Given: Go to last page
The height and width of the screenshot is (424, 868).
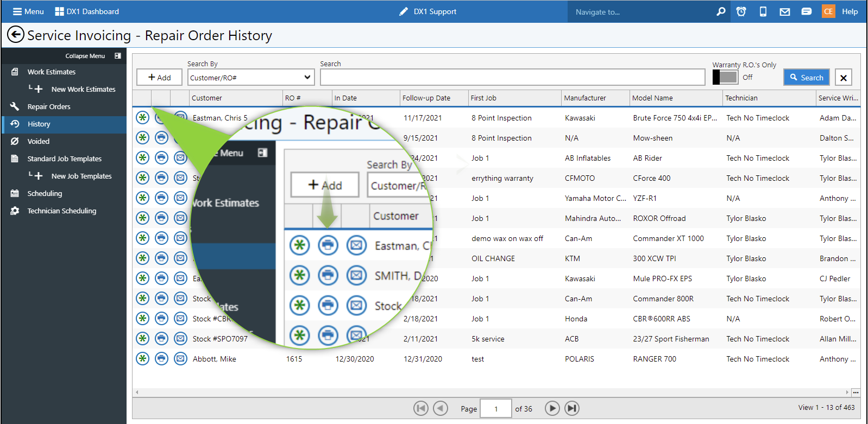Looking at the screenshot, I should tap(572, 408).
